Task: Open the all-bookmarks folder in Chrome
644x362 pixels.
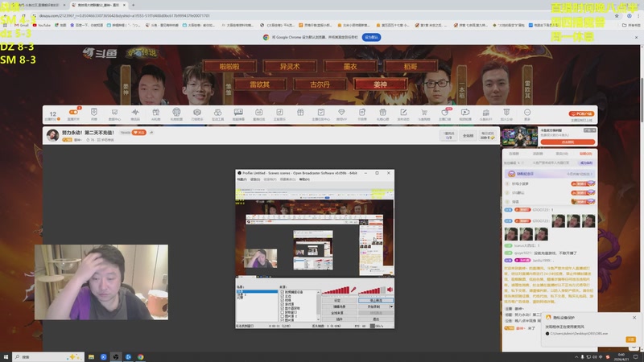Action: pos(632,25)
